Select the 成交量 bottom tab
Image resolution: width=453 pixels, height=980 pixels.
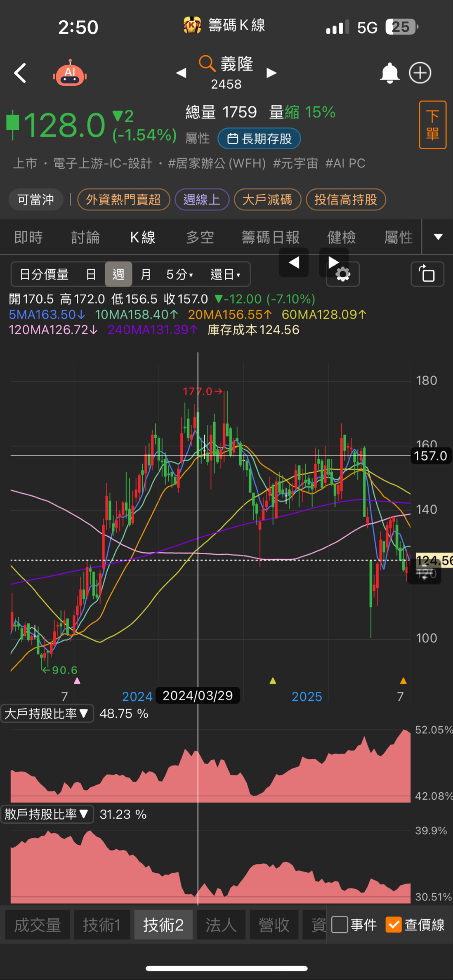click(38, 925)
